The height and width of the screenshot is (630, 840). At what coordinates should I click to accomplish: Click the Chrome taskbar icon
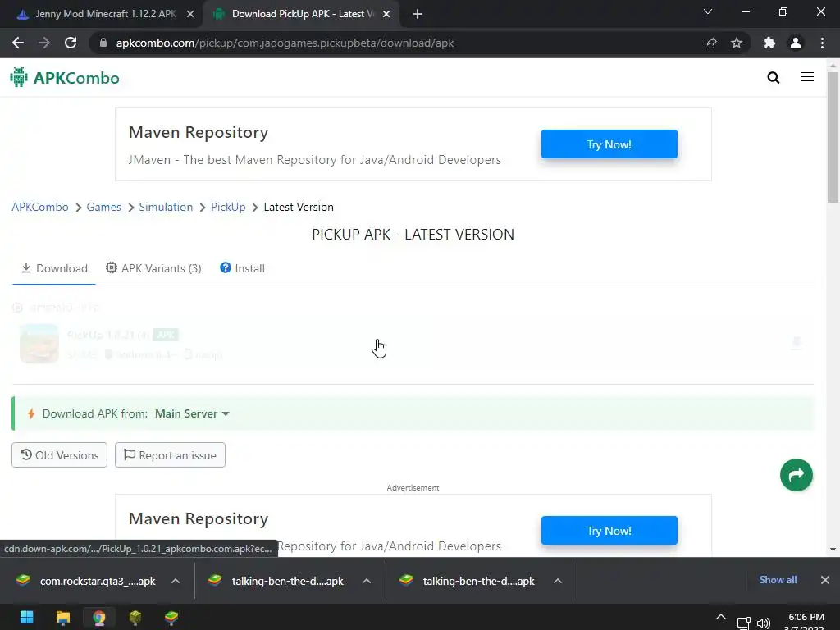[99, 617]
